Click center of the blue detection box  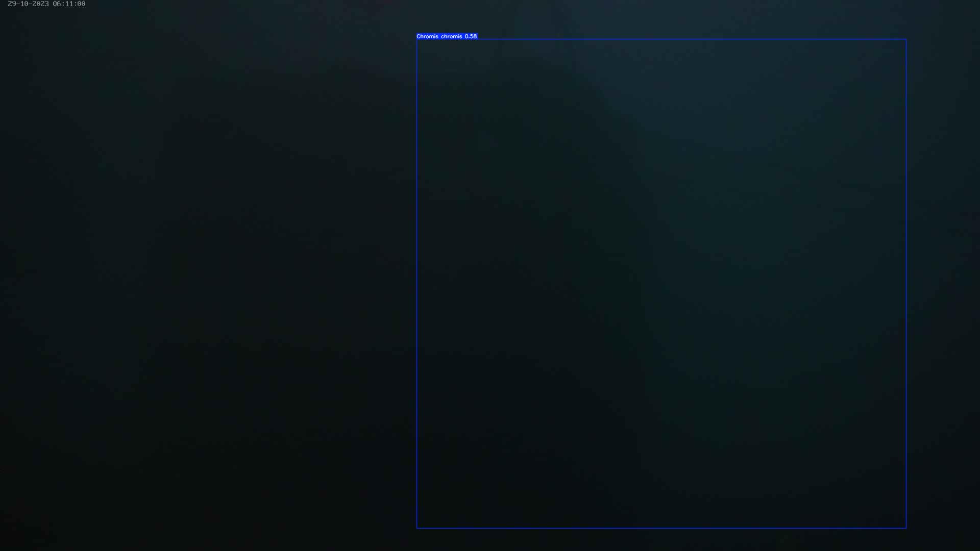point(661,284)
